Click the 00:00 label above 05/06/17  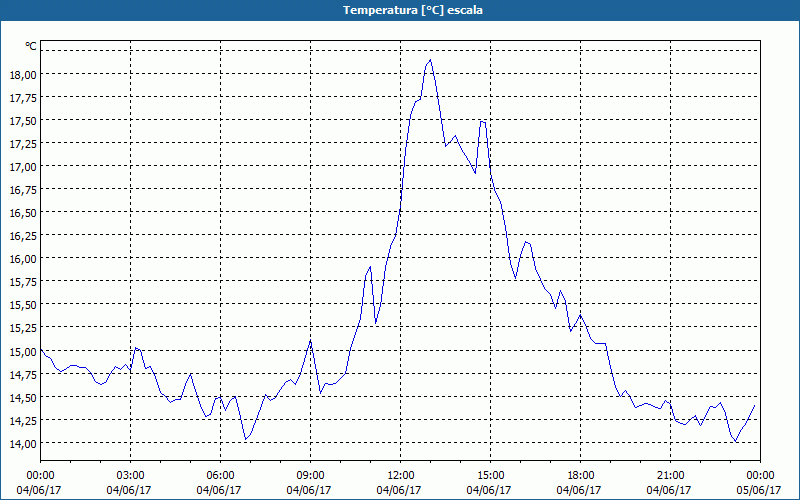coord(760,476)
